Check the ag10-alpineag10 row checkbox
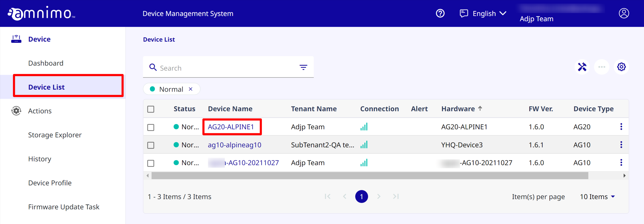644x224 pixels. (x=151, y=145)
